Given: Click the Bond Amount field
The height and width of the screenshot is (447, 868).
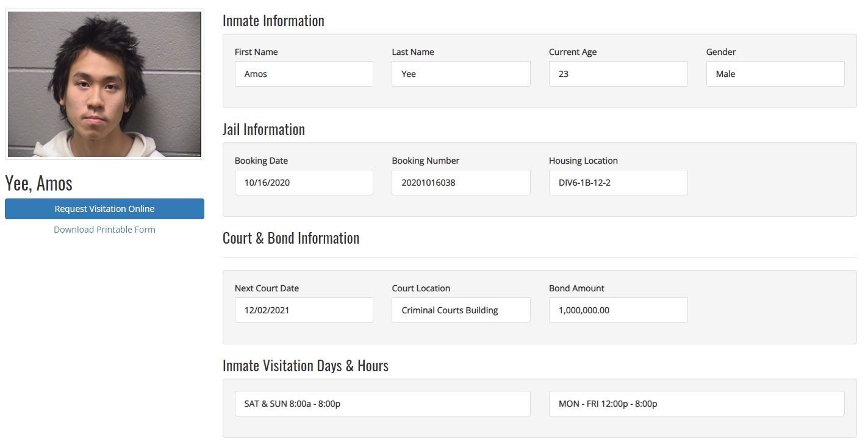Looking at the screenshot, I should 618,310.
